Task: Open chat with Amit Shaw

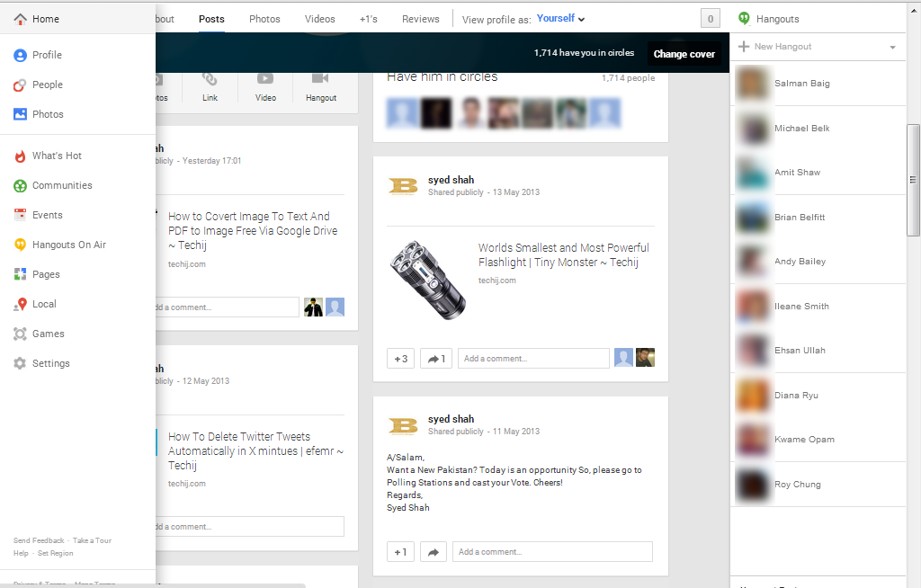Action: 818,173
